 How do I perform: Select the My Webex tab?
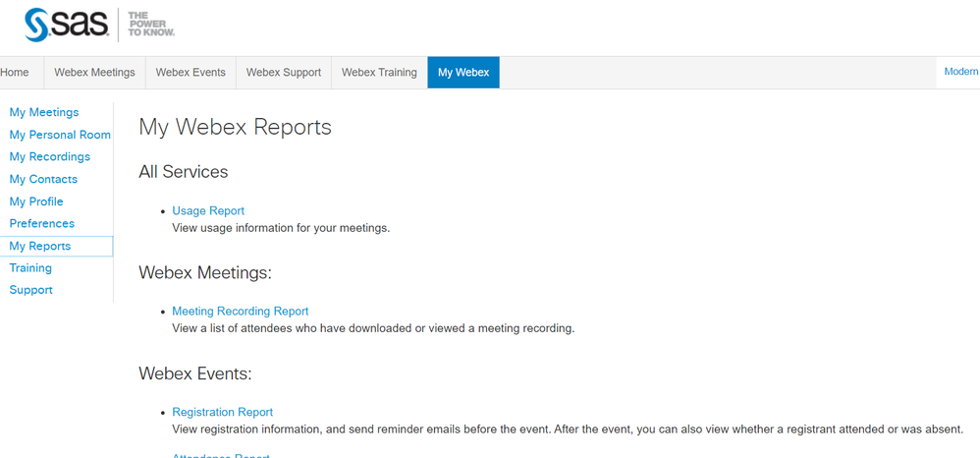[x=463, y=73]
